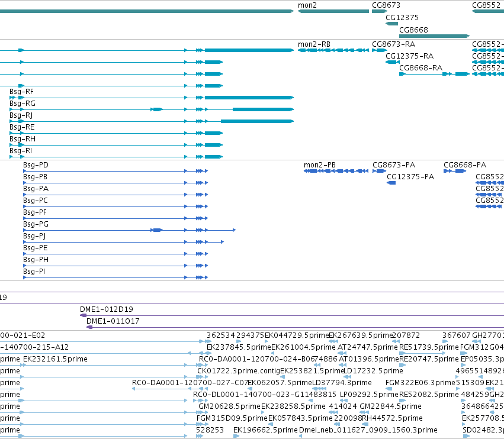The image size is (504, 439).
Task: Click the extra exon block on Bsg-PG
Action: [157, 230]
